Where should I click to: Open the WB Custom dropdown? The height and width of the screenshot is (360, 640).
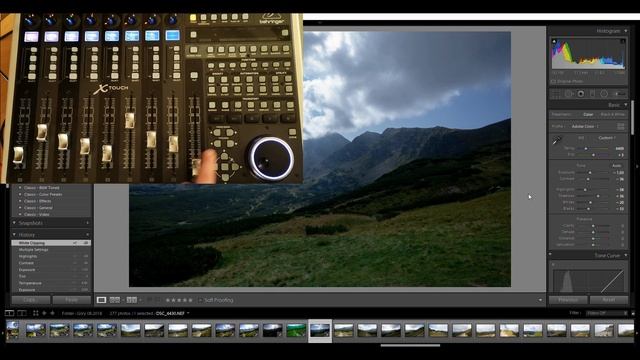tap(606, 138)
